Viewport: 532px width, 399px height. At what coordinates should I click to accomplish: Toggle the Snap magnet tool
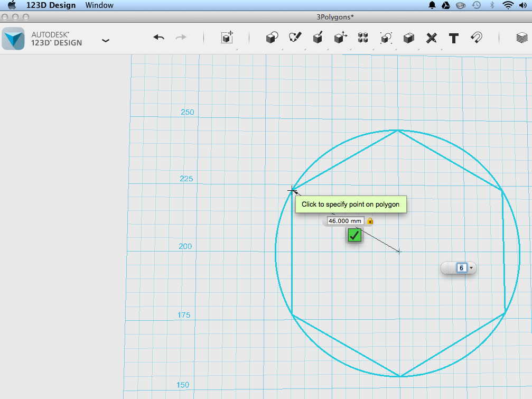point(477,38)
